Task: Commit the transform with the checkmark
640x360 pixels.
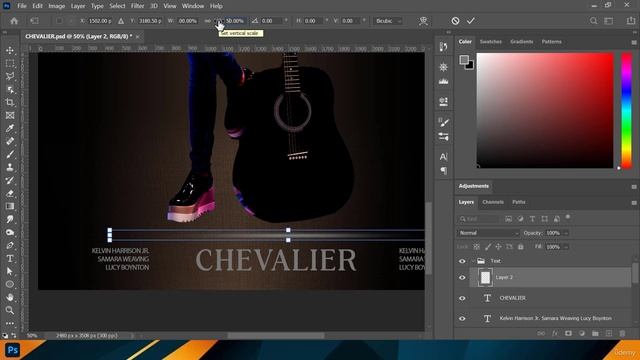Action: (471, 21)
